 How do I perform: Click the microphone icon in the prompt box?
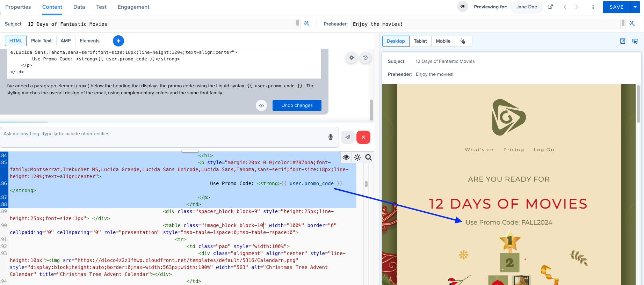pyautogui.click(x=331, y=137)
